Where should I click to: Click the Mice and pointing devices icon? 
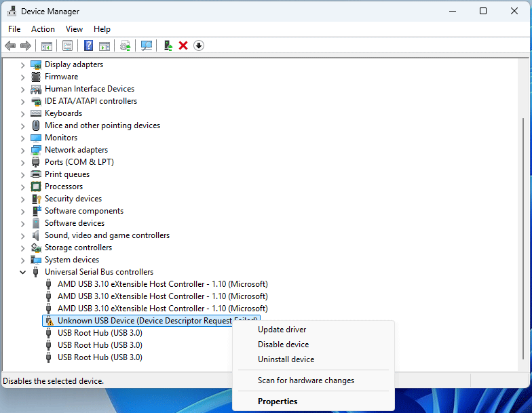[36, 125]
